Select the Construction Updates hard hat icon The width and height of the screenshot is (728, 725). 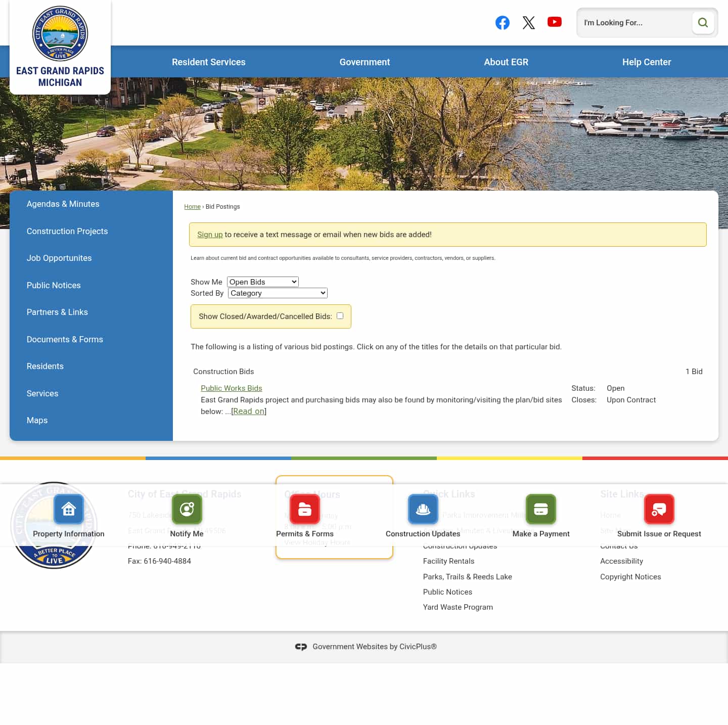(423, 509)
